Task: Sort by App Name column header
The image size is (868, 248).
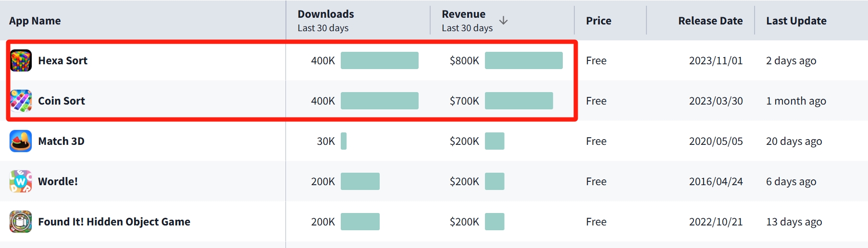Action: (x=35, y=21)
